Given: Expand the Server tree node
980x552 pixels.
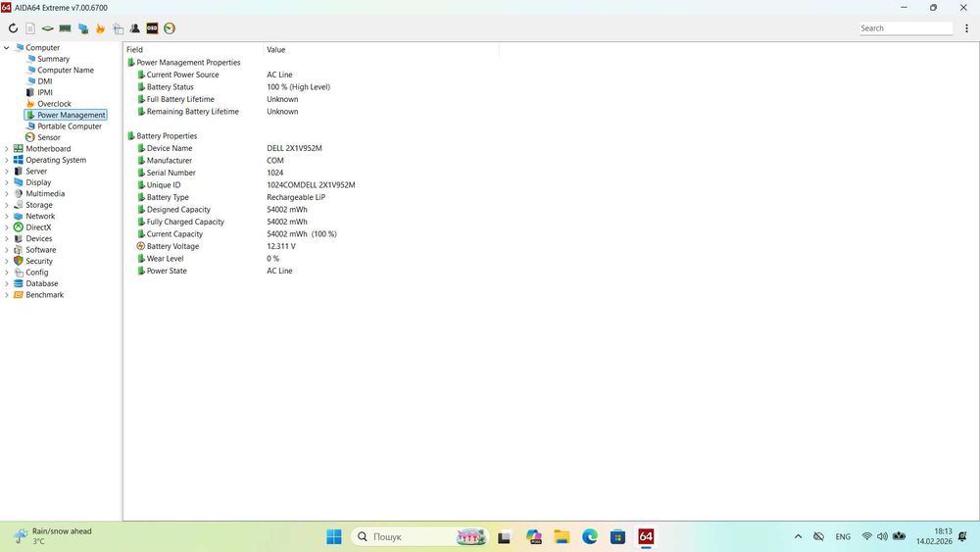Looking at the screenshot, I should tap(6, 172).
